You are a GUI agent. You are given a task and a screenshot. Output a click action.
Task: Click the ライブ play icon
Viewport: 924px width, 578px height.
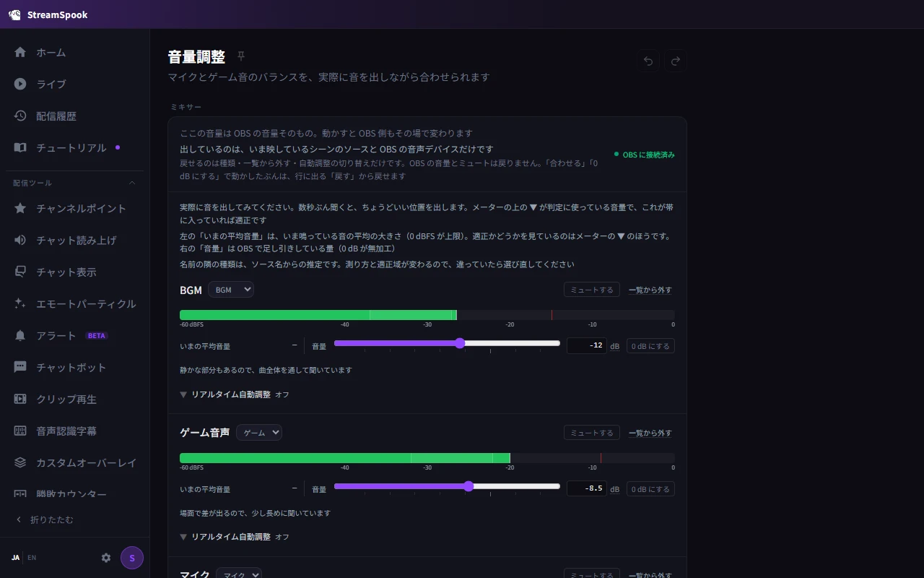pos(20,84)
